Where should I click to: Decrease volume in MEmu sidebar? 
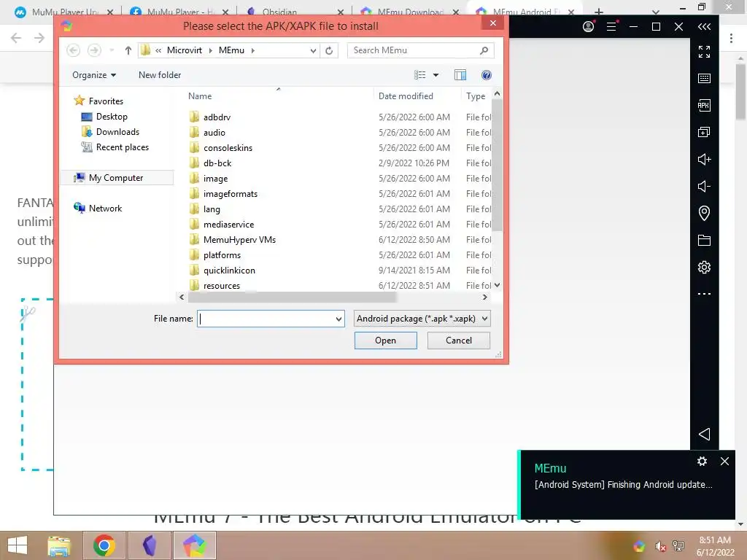tap(704, 186)
